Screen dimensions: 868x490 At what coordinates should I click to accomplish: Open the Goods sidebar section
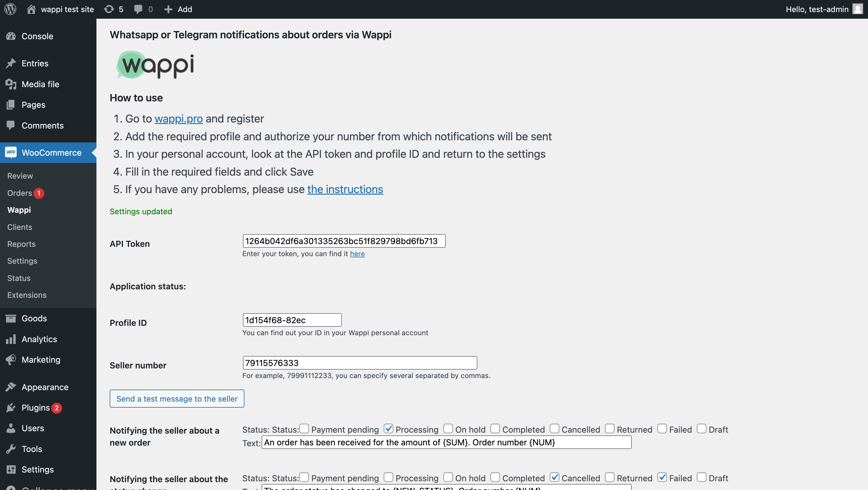pyautogui.click(x=34, y=318)
